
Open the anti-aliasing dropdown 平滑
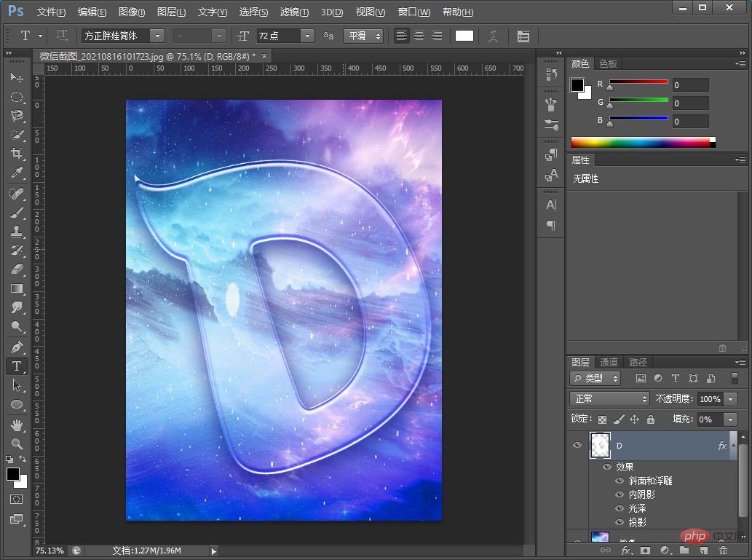pos(363,36)
